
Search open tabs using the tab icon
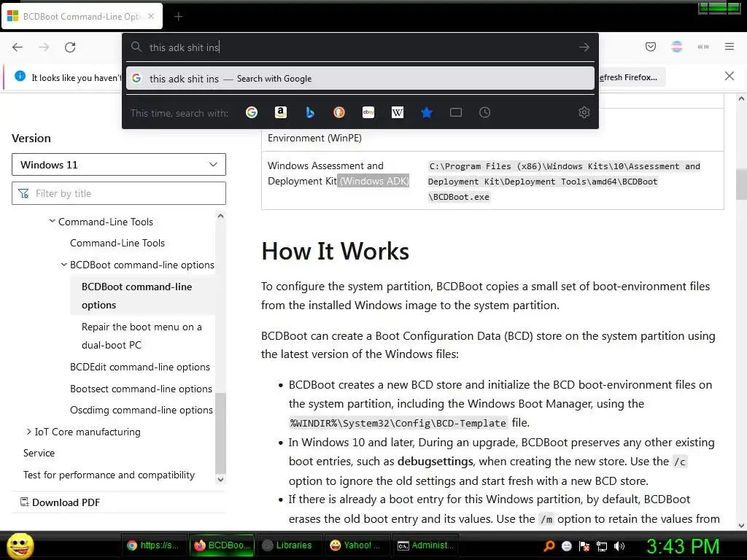click(456, 112)
